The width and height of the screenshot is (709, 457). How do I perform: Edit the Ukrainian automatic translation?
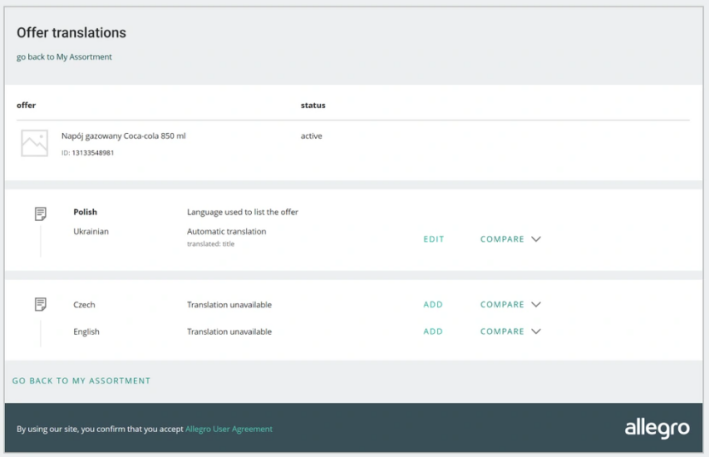pyautogui.click(x=433, y=240)
